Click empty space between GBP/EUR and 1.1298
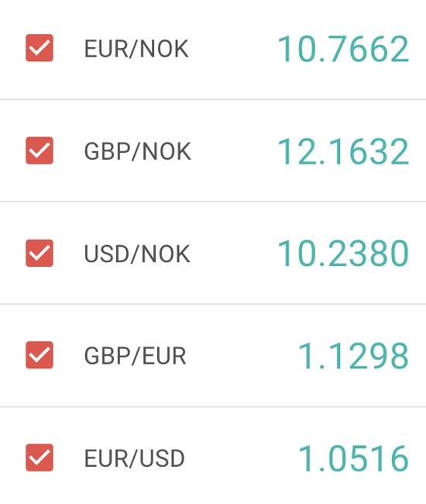Viewport: 426px width, 504px height. pyautogui.click(x=242, y=356)
